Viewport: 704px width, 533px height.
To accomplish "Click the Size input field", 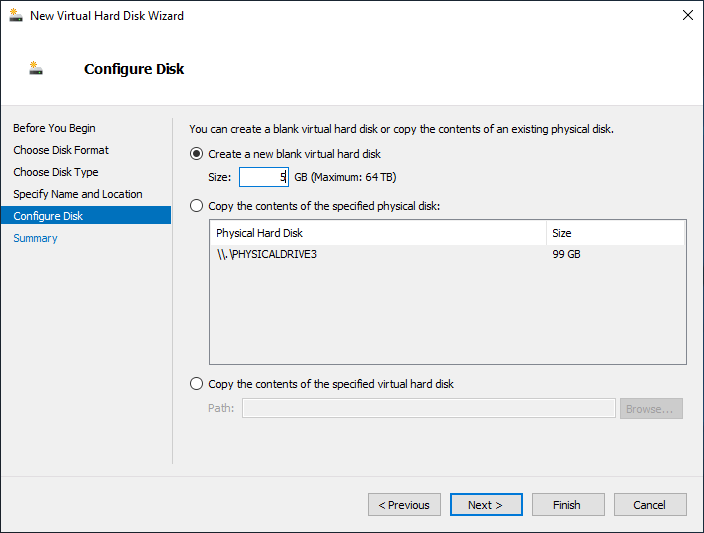I will (264, 177).
